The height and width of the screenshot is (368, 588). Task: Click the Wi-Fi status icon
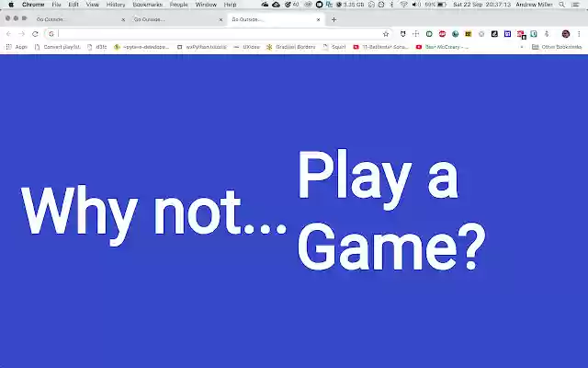[403, 5]
